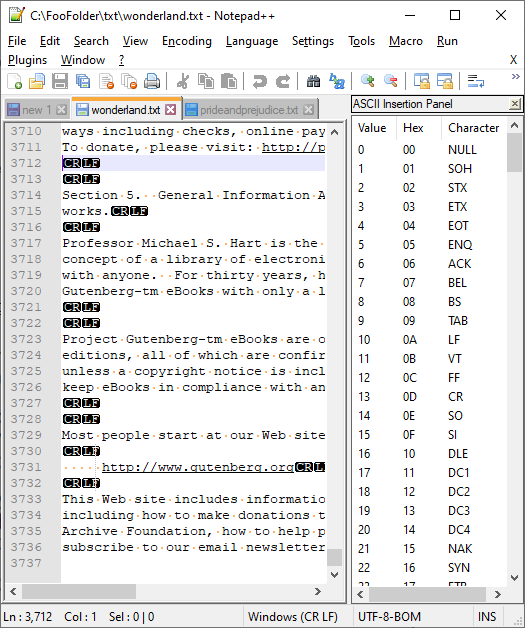Screen dimensions: 525x628
Task: Click the Replace toolbar icon
Action: (336, 81)
